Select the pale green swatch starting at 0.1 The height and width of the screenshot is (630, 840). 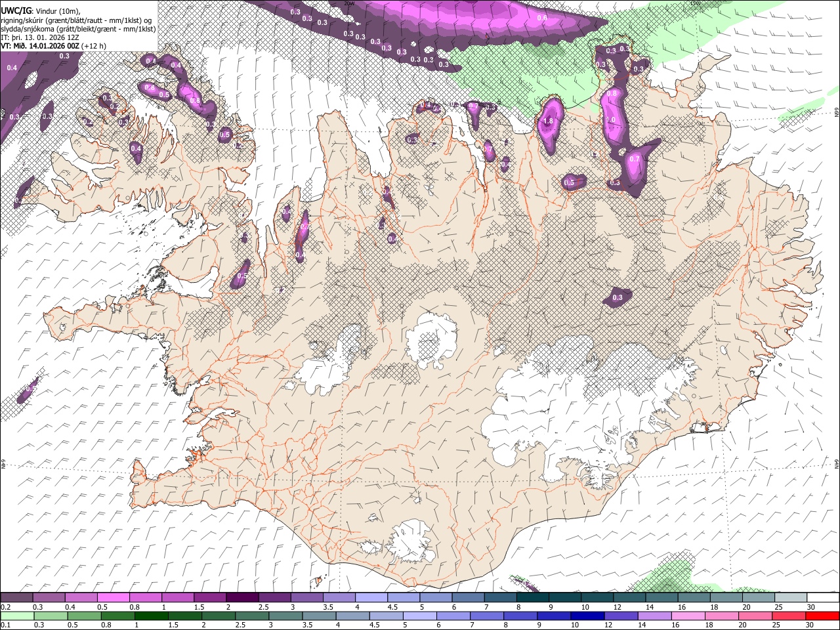point(17,616)
